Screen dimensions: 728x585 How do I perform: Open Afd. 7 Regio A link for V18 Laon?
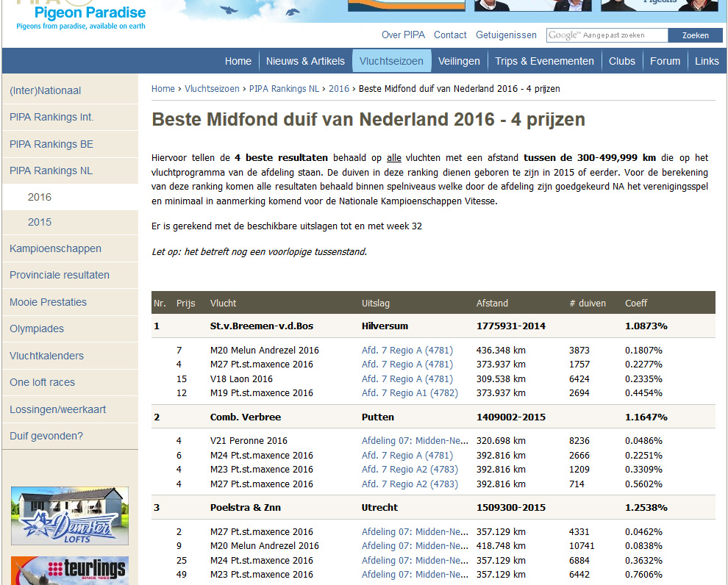point(407,379)
